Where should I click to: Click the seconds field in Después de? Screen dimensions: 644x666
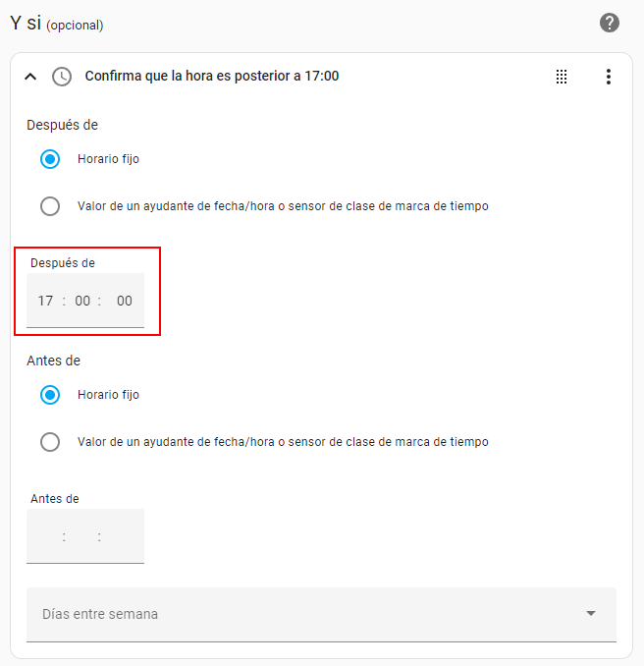pyautogui.click(x=124, y=301)
